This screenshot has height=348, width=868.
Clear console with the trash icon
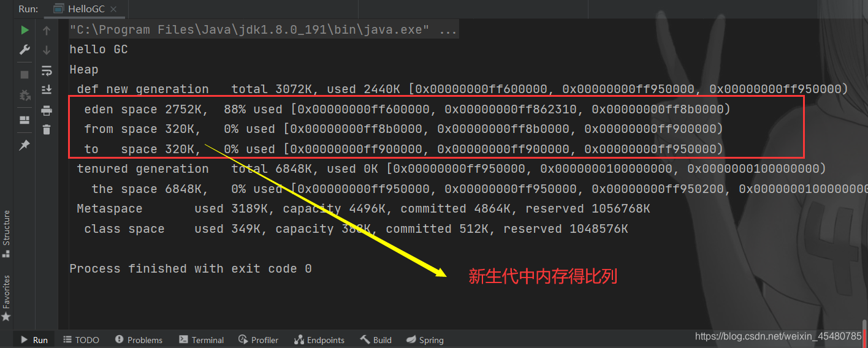(47, 130)
